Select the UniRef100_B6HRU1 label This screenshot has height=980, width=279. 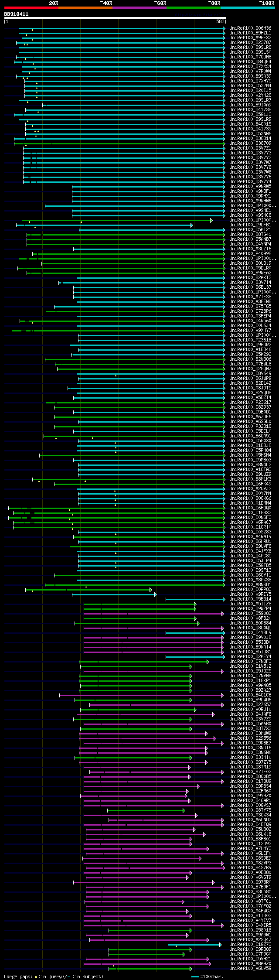coord(250,541)
